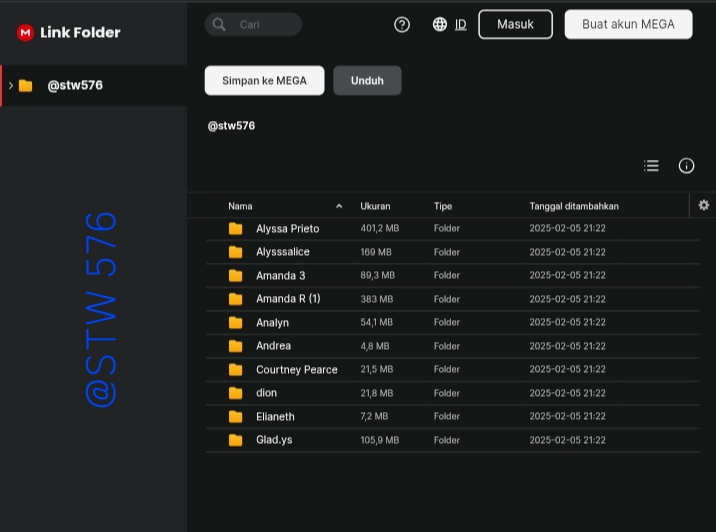Click the Link Folder title
Image resolution: width=716 pixels, height=532 pixels.
coord(80,32)
